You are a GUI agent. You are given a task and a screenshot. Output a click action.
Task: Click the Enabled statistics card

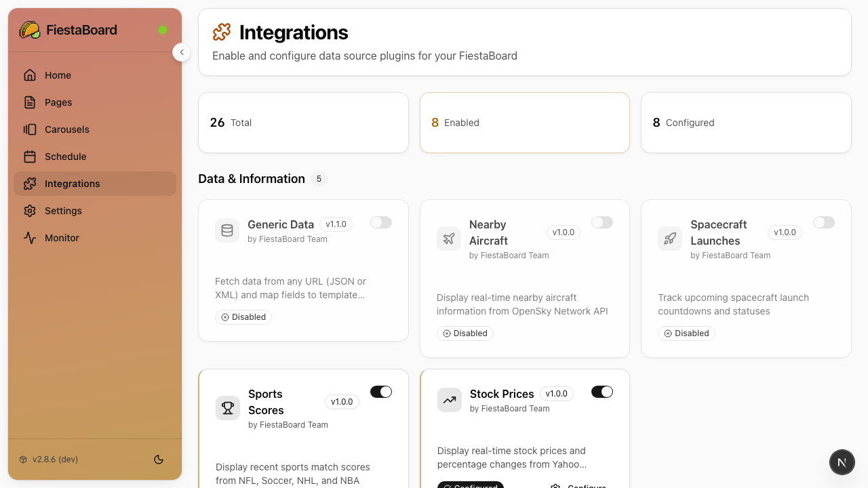(x=524, y=123)
